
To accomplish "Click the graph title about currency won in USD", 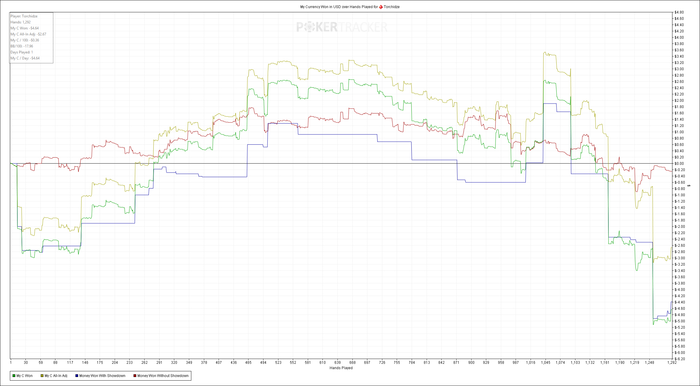I will (349, 7).
